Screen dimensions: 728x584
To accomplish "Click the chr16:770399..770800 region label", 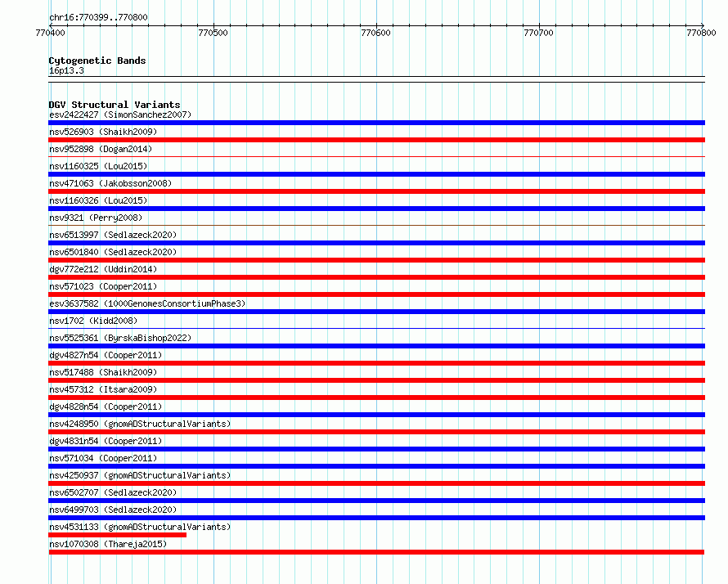I will pyautogui.click(x=98, y=17).
